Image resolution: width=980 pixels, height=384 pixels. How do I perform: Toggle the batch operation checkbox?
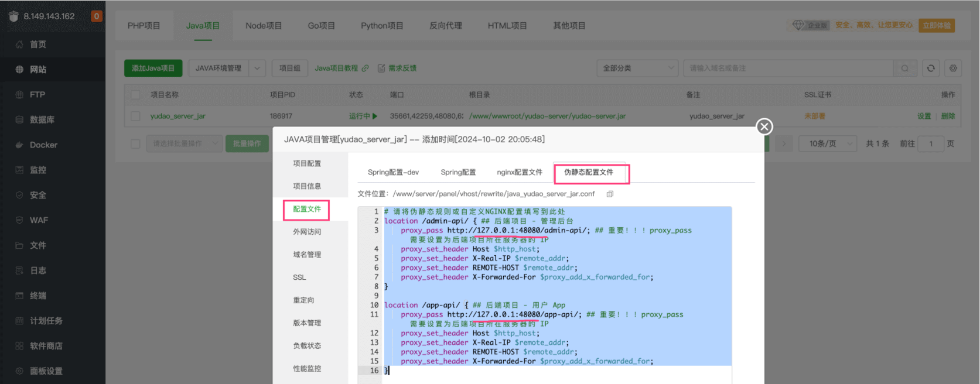click(135, 143)
